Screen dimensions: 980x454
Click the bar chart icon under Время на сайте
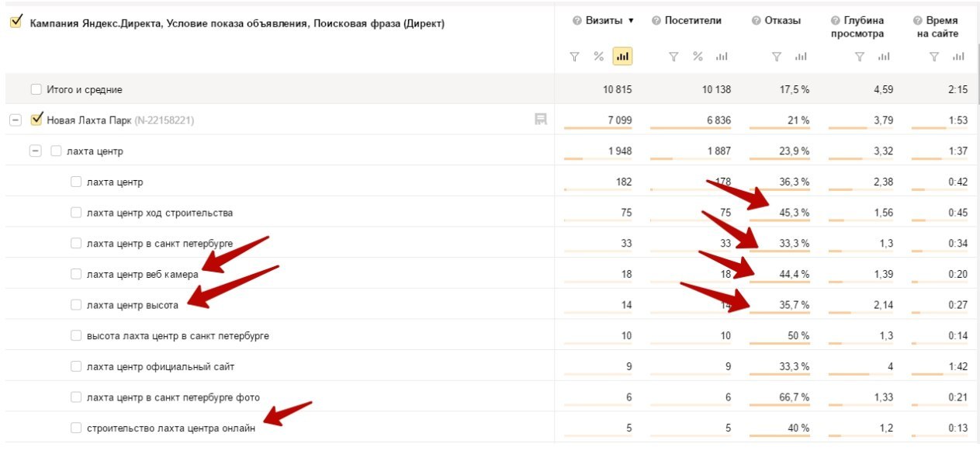coord(959,56)
